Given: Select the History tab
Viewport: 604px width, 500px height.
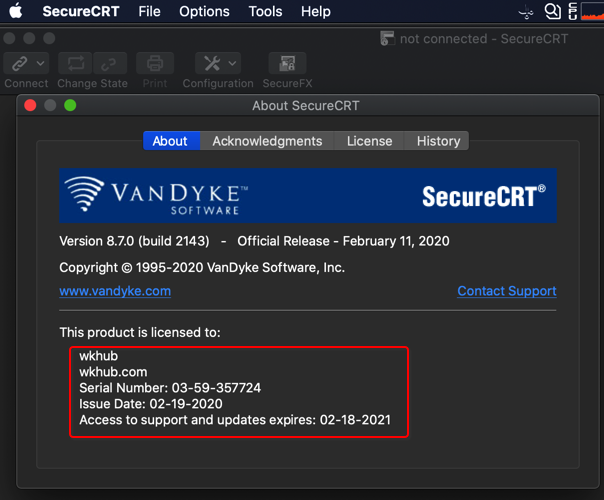Looking at the screenshot, I should click(438, 141).
